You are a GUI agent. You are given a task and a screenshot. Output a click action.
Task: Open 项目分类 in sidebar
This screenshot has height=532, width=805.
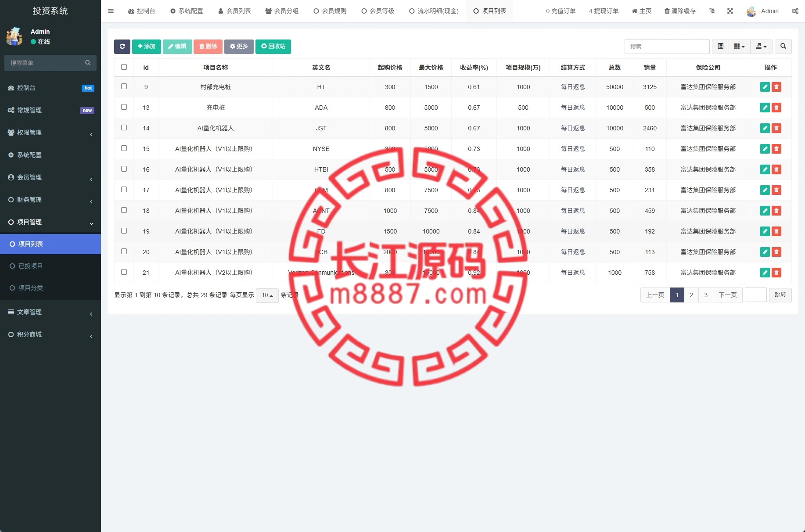50,288
